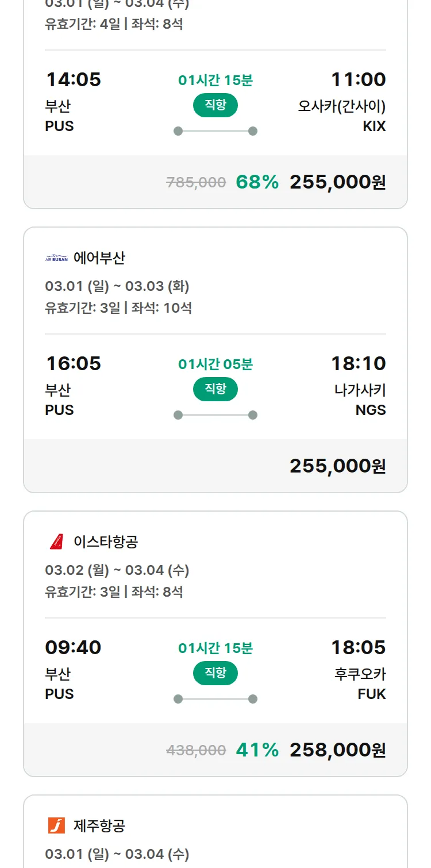
Task: Click the 후쿠오카 FUK destination
Action: (360, 684)
